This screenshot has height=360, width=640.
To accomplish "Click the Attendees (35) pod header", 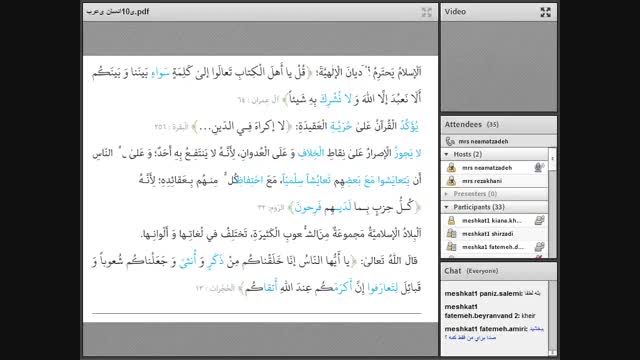I will (x=499, y=124).
